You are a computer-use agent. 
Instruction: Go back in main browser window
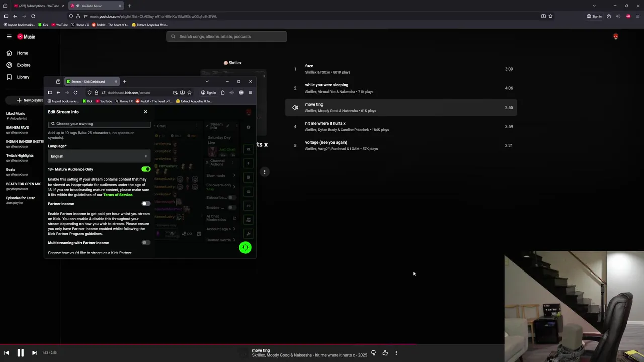pyautogui.click(x=15, y=16)
